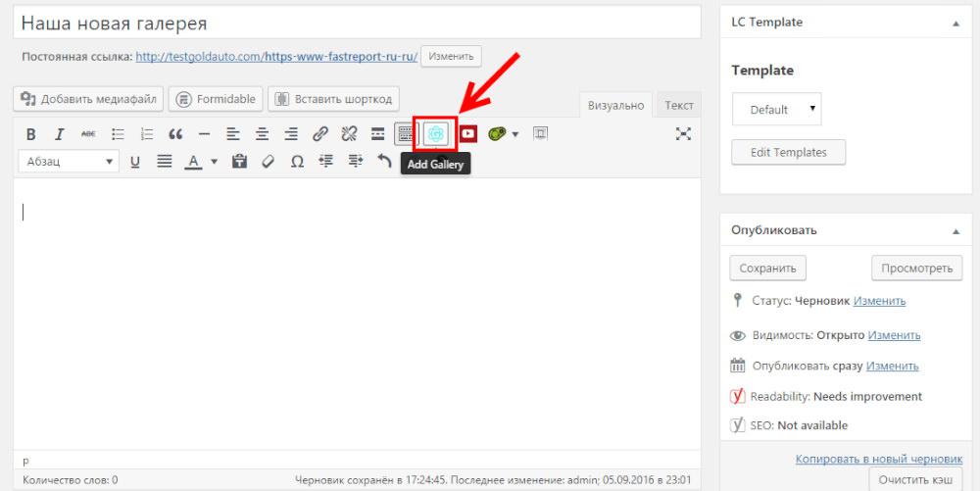Insert a blockquote

pyautogui.click(x=175, y=134)
